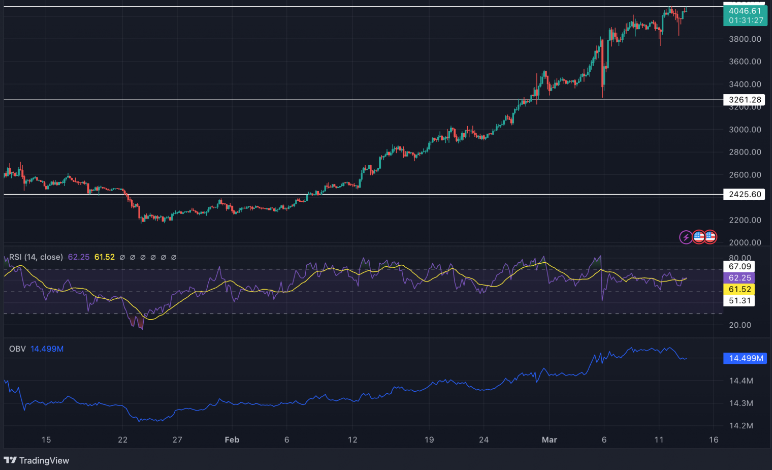The width and height of the screenshot is (772, 470).
Task: Click the 3000.00 price scale label
Action: (x=745, y=129)
